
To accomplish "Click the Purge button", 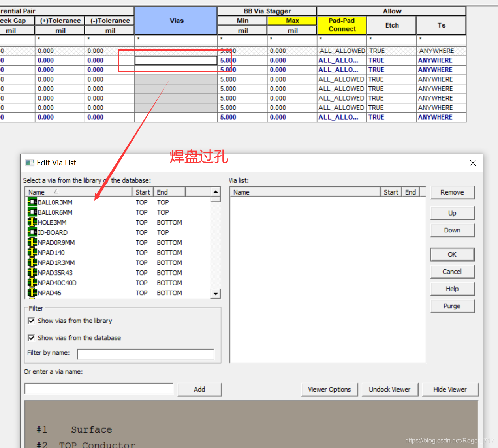I will [x=452, y=306].
